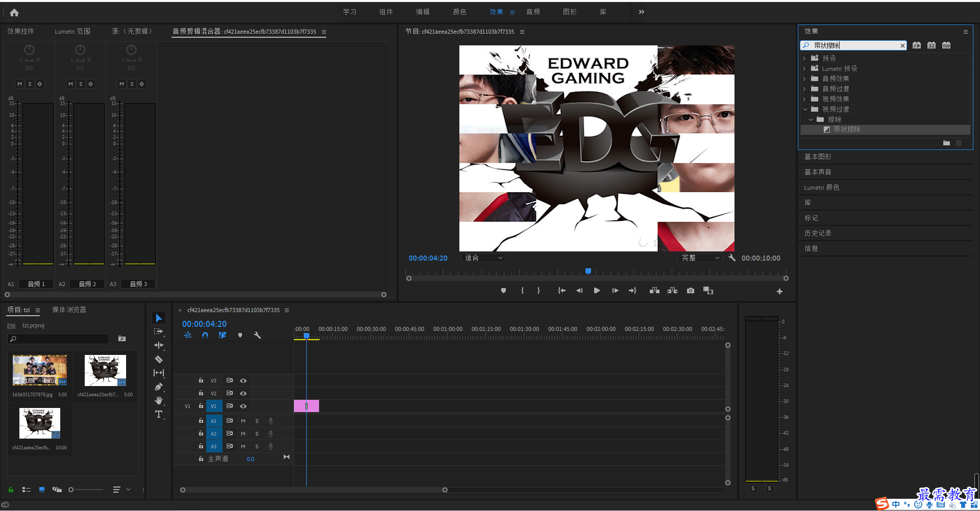Toggle V3 track output eye
Image resolution: width=980 pixels, height=511 pixels.
click(243, 380)
